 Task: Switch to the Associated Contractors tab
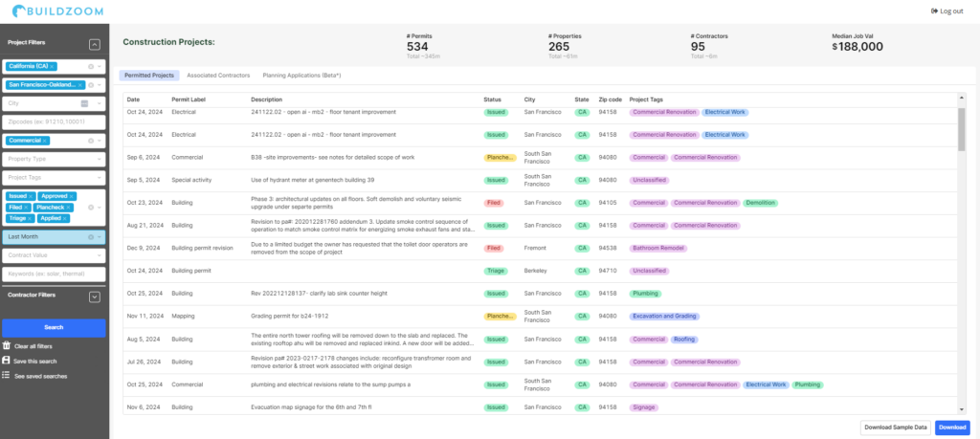218,76
